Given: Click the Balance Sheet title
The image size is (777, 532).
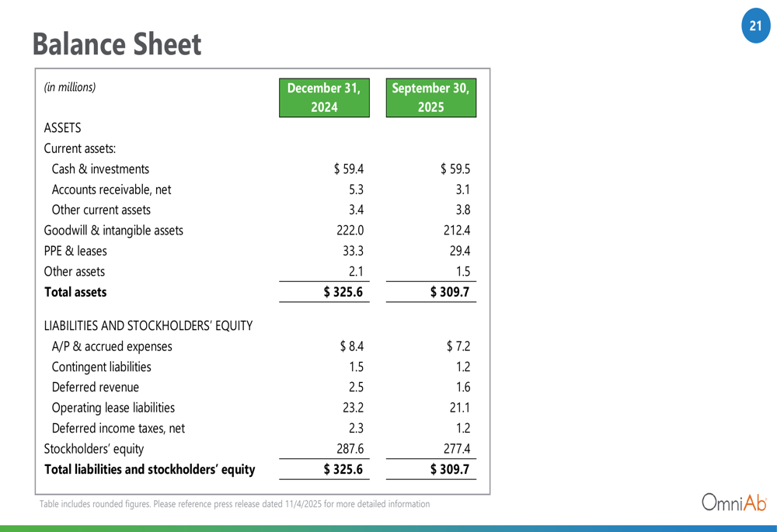Looking at the screenshot, I should (x=117, y=44).
